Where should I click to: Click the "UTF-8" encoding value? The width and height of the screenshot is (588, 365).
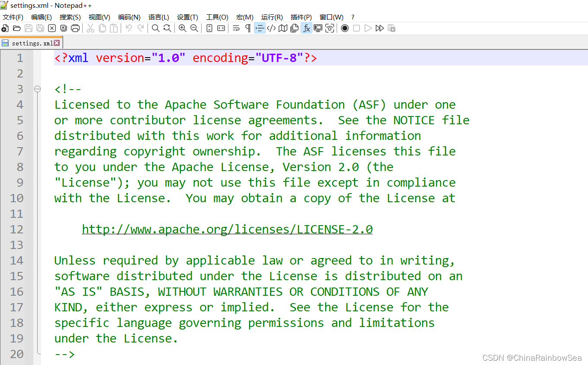click(x=279, y=58)
